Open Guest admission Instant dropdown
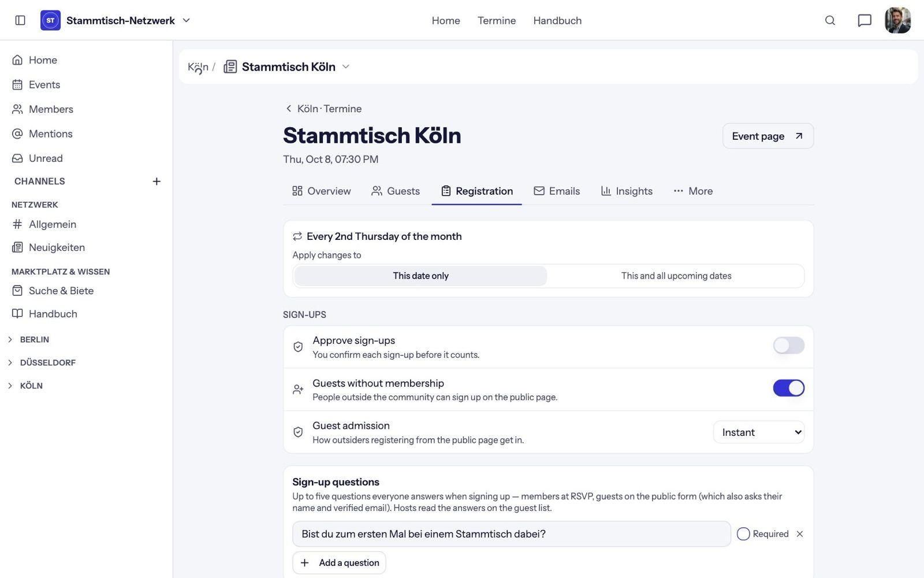 759,432
